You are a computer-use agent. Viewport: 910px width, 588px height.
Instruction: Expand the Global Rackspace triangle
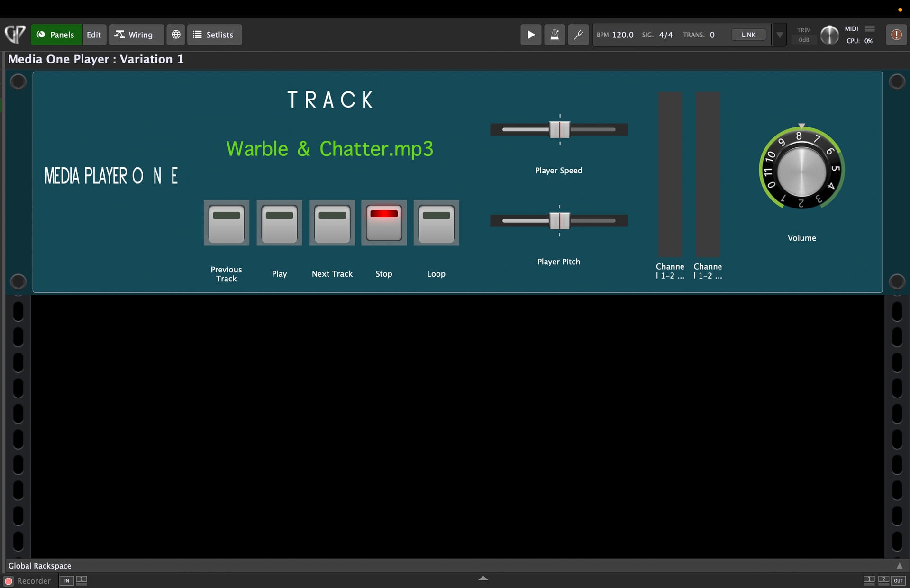click(899, 566)
